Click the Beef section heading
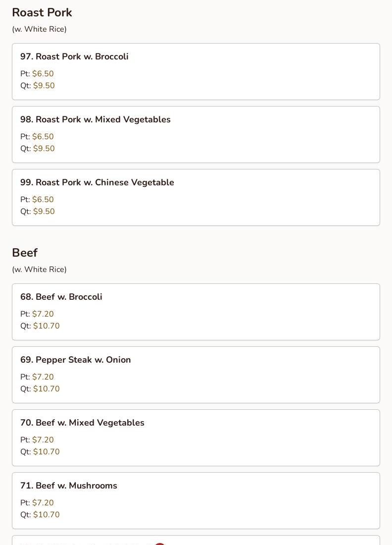 coord(25,253)
